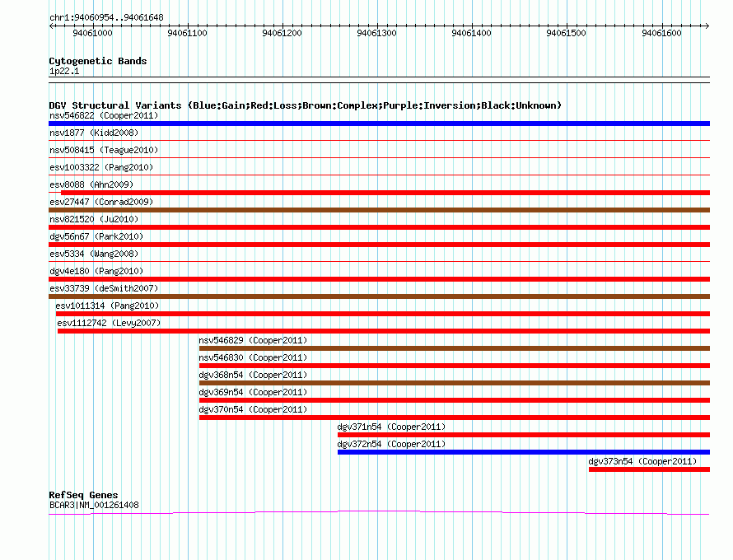The image size is (733, 560).
Task: Select the dgv370n54 (Cooper2011) label
Action: [x=253, y=409]
